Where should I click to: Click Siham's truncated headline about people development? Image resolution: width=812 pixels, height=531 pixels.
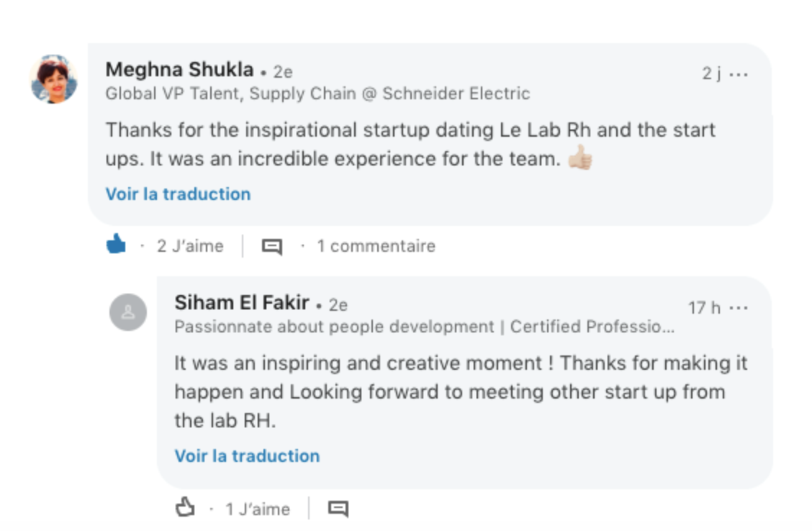click(425, 327)
